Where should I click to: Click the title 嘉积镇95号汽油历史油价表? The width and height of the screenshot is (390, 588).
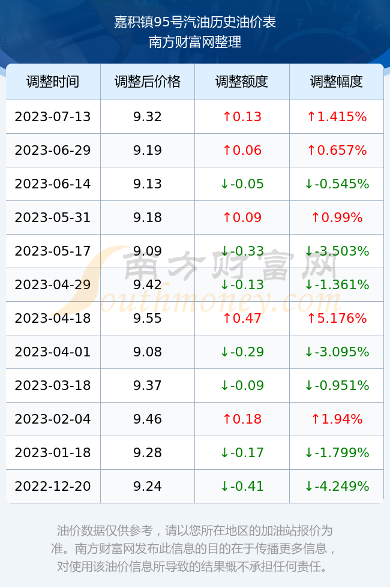(x=195, y=22)
